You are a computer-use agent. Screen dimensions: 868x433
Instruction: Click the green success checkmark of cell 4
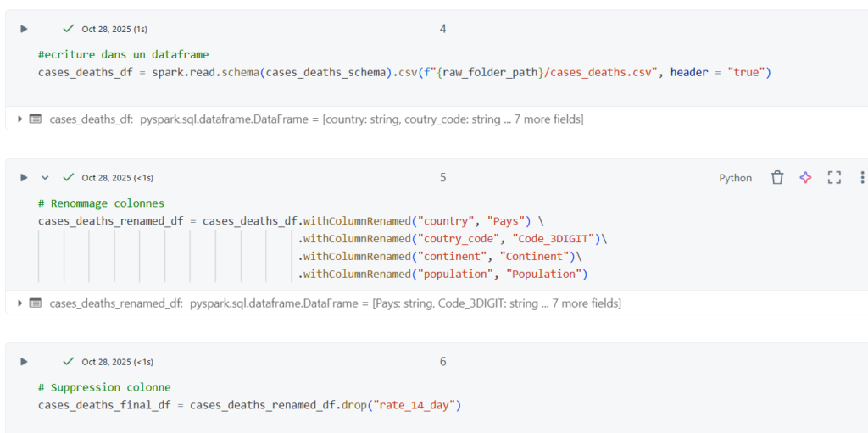click(69, 29)
